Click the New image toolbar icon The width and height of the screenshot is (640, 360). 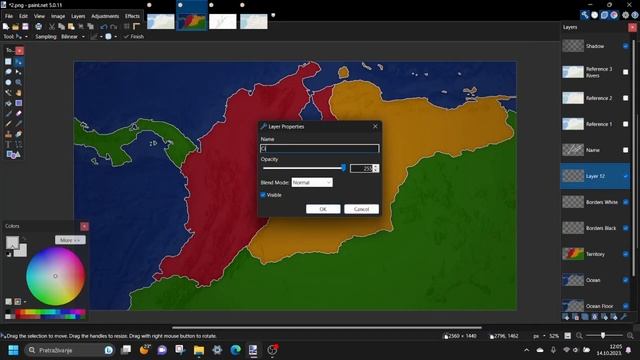6,27
